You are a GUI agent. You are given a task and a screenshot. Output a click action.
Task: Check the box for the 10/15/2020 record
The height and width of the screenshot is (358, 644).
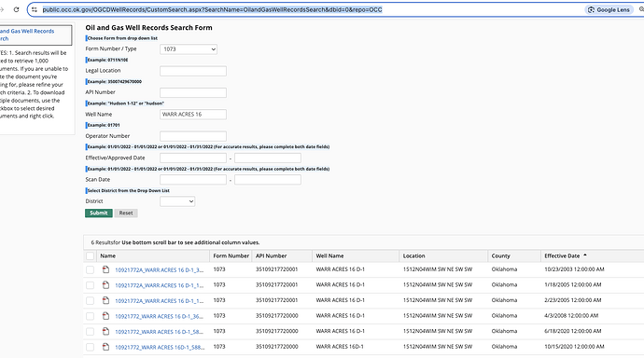[90, 347]
